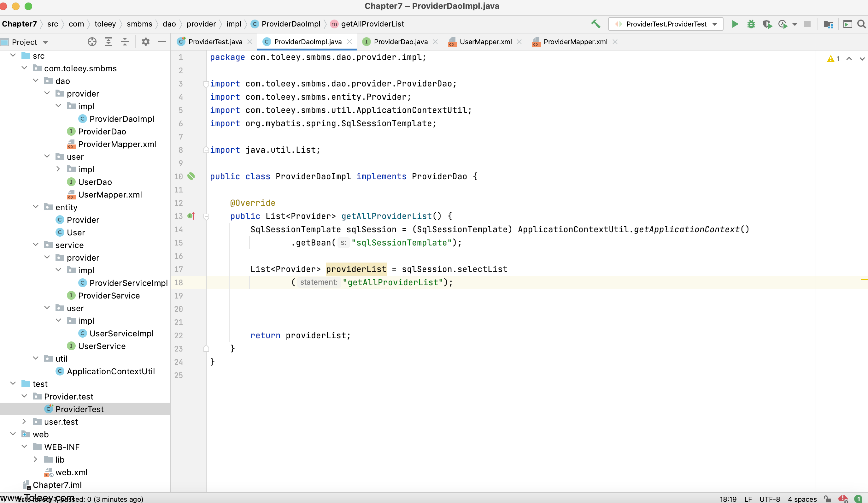Open Project panel gear settings
Screen dimensions: 868x503
(146, 42)
